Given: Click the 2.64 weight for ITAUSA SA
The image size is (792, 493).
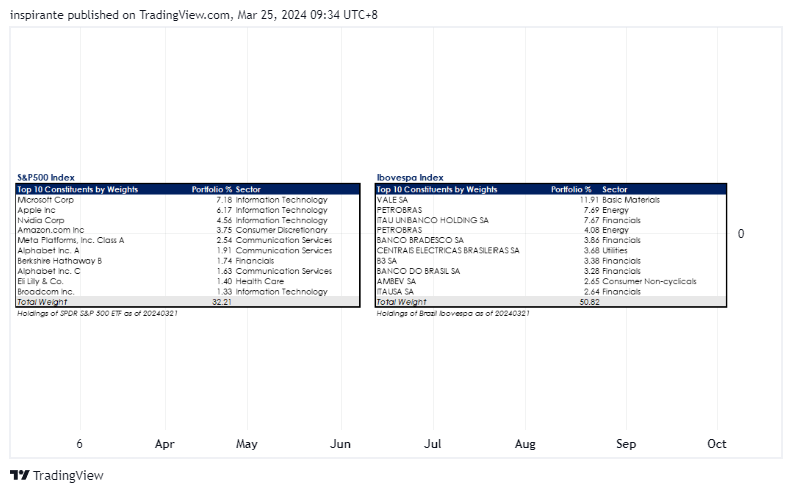Looking at the screenshot, I should (591, 291).
